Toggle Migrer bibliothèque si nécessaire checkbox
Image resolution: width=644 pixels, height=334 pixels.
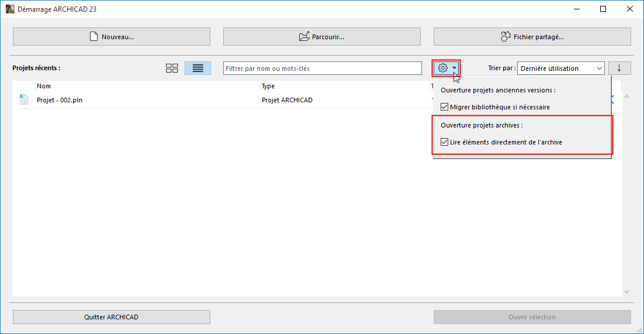point(444,107)
